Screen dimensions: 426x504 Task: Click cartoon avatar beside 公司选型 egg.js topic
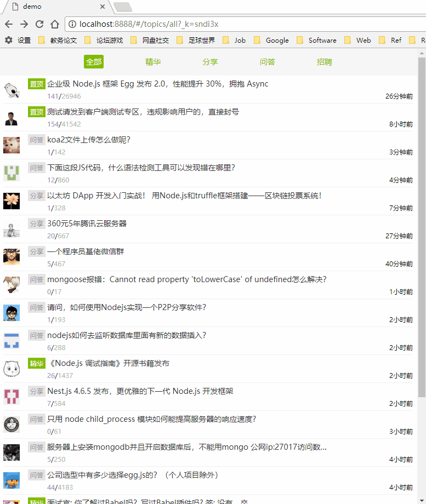12,481
